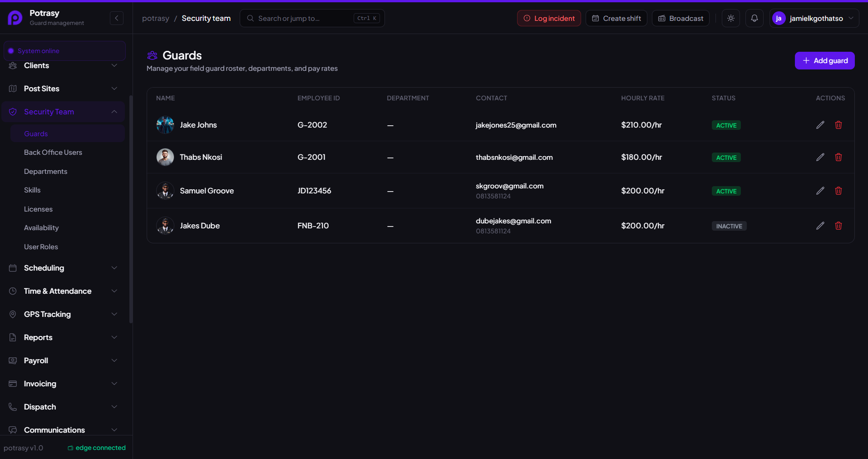Open Jake Johns profile photo
Viewport: 868px width, 459px height.
(165, 125)
